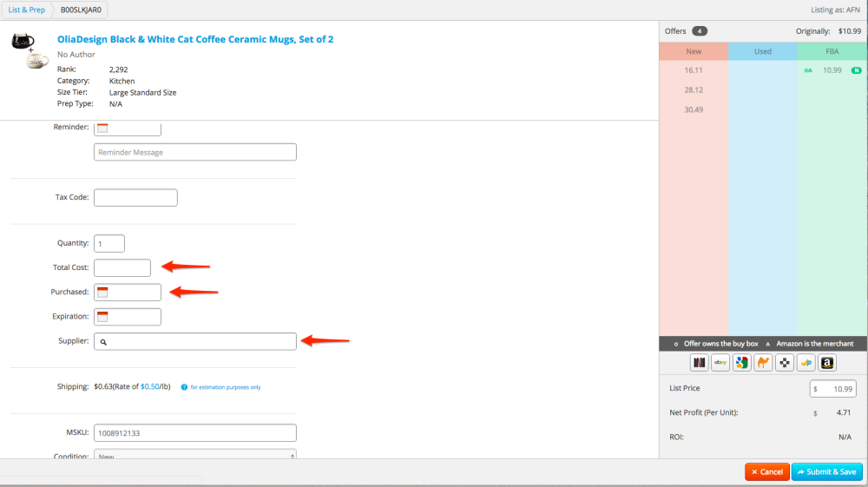This screenshot has height=487, width=868.
Task: Click the green N badge on FBA offer
Action: 856,70
